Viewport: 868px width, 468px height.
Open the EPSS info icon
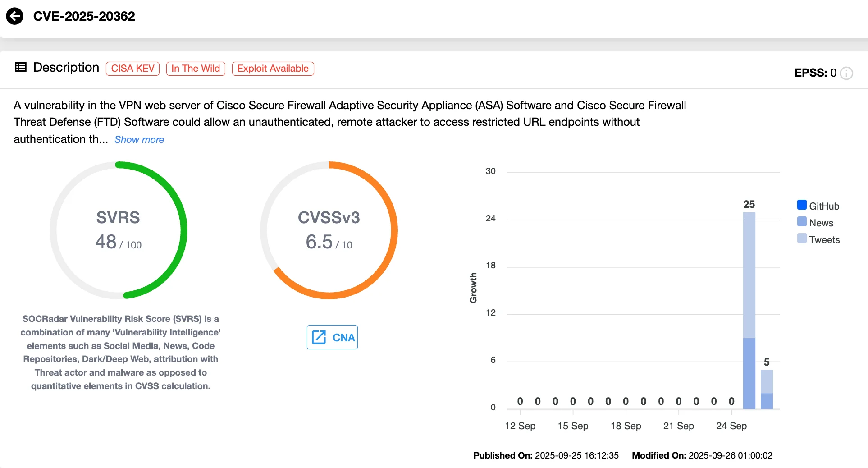[x=846, y=73]
